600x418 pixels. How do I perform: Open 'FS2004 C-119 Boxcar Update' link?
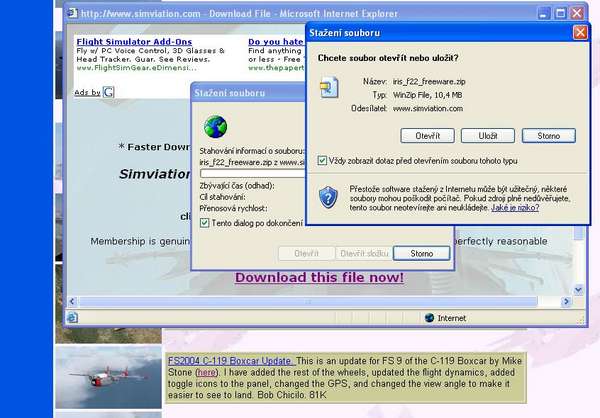(x=229, y=359)
